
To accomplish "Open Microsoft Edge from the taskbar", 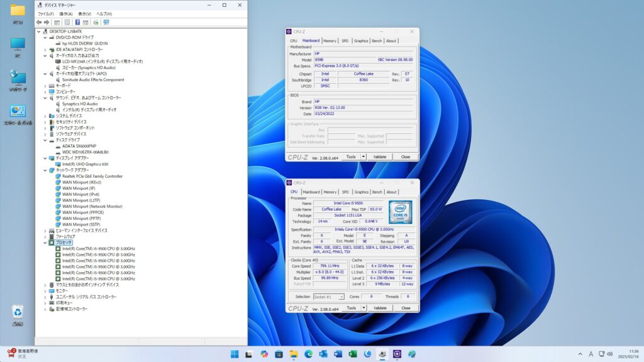I will point(308,354).
